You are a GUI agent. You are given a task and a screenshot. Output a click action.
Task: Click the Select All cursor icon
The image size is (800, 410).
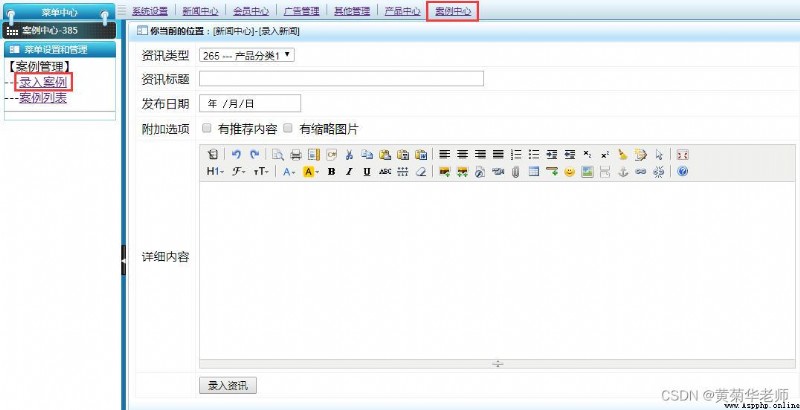(659, 155)
